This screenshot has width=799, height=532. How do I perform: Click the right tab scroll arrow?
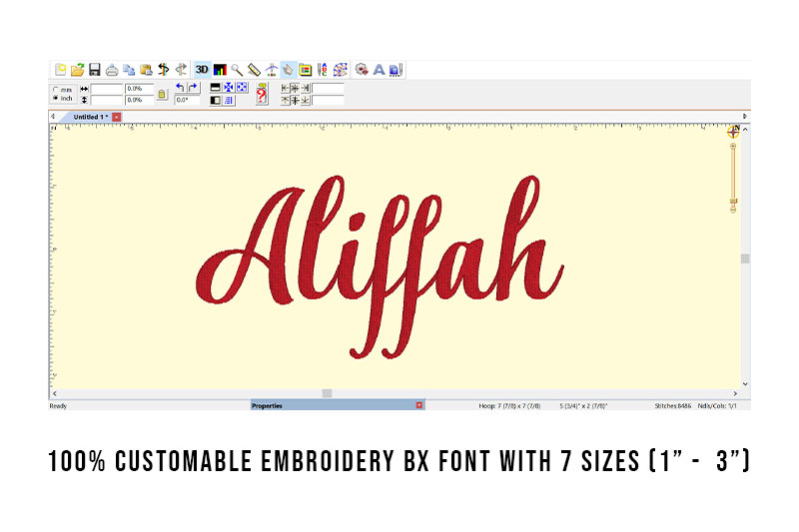[744, 117]
